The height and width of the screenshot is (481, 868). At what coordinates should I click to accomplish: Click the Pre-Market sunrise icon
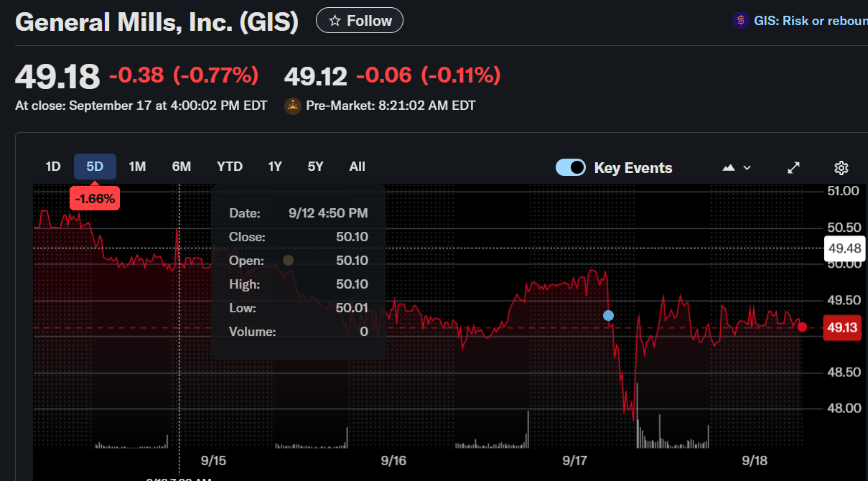point(293,106)
